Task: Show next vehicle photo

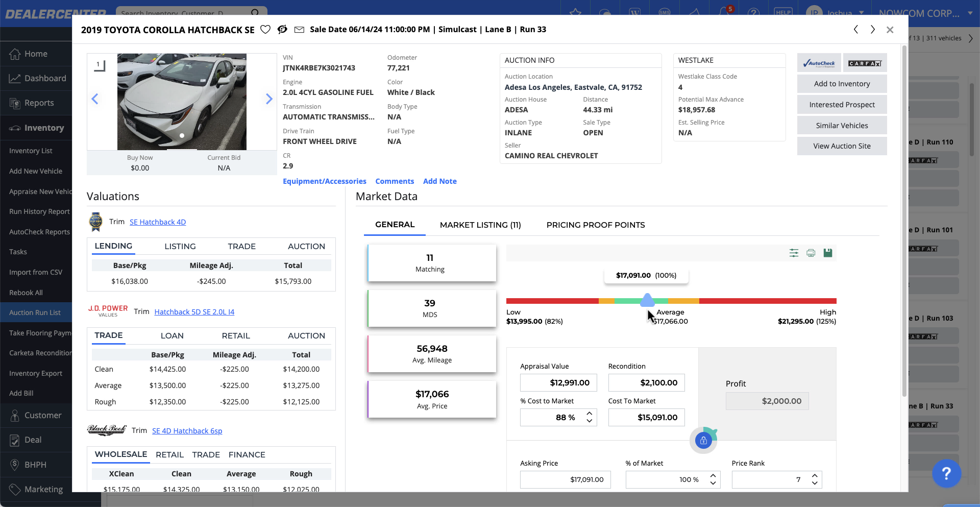Action: [x=269, y=99]
